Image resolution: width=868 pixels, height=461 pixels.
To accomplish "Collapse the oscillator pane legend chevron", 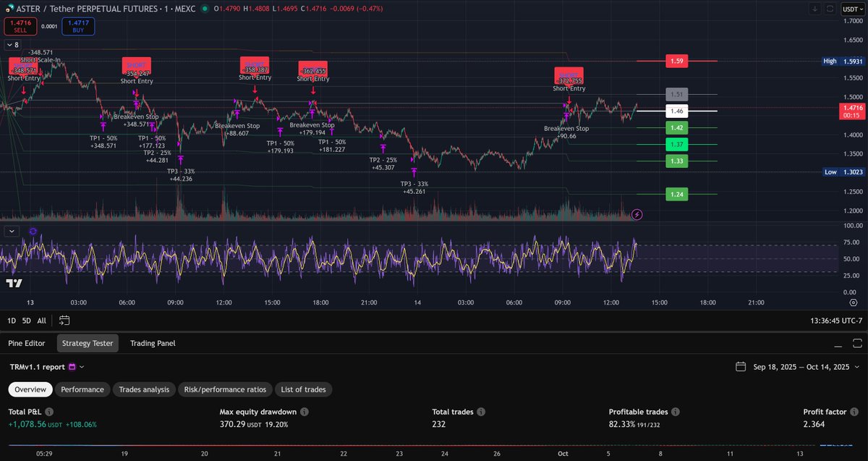I will coord(12,231).
